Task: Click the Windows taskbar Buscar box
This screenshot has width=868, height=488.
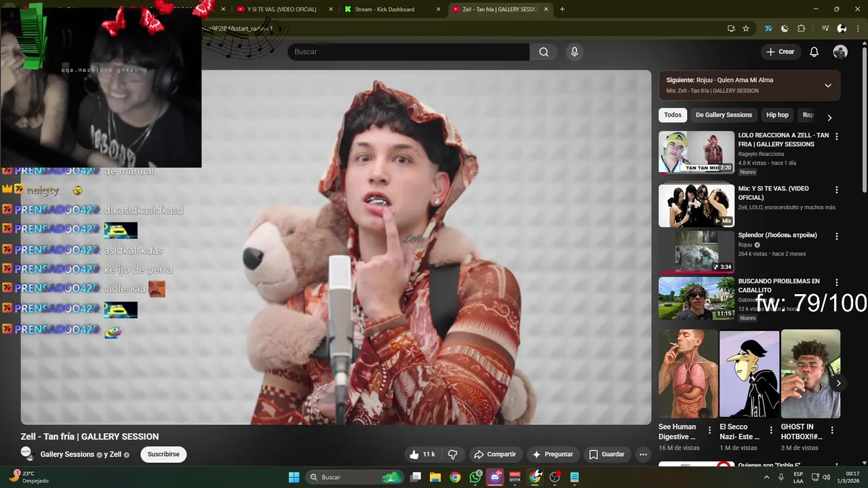Action: [354, 477]
